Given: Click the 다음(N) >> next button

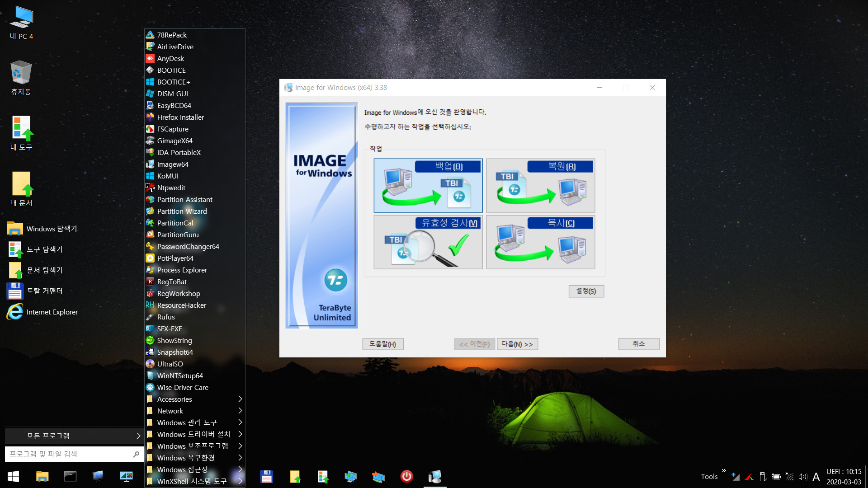Looking at the screenshot, I should [x=518, y=344].
